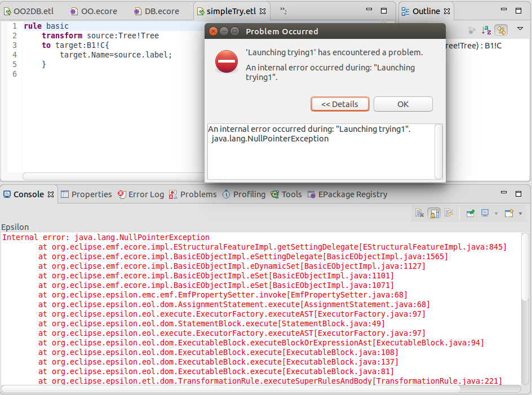532x395 pixels.
Task: Clear the console output
Action: [419, 213]
